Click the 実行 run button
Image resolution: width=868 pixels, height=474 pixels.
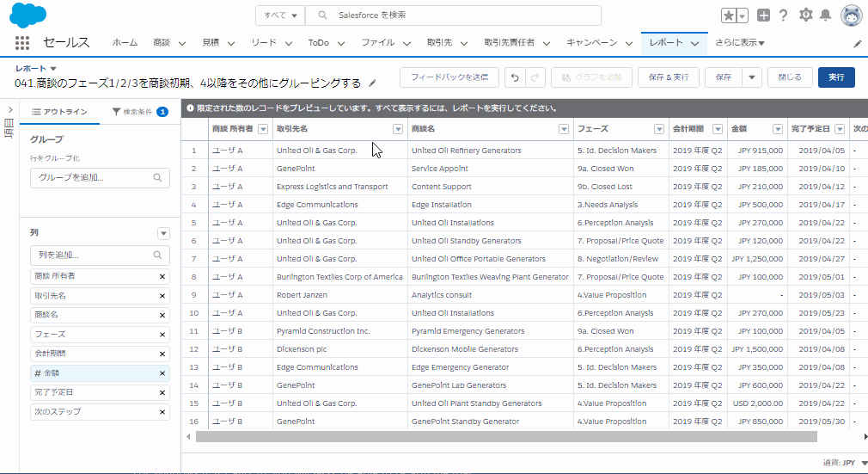[836, 77]
